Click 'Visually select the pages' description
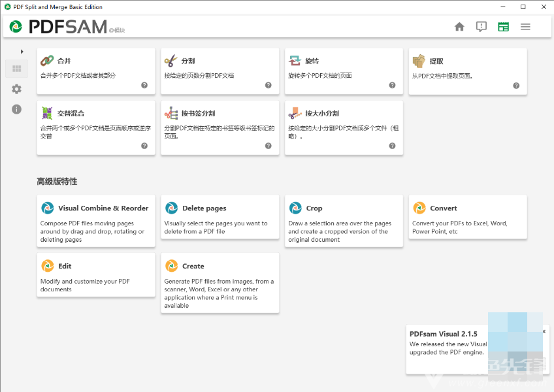Image resolution: width=554 pixels, height=392 pixels. tap(216, 227)
